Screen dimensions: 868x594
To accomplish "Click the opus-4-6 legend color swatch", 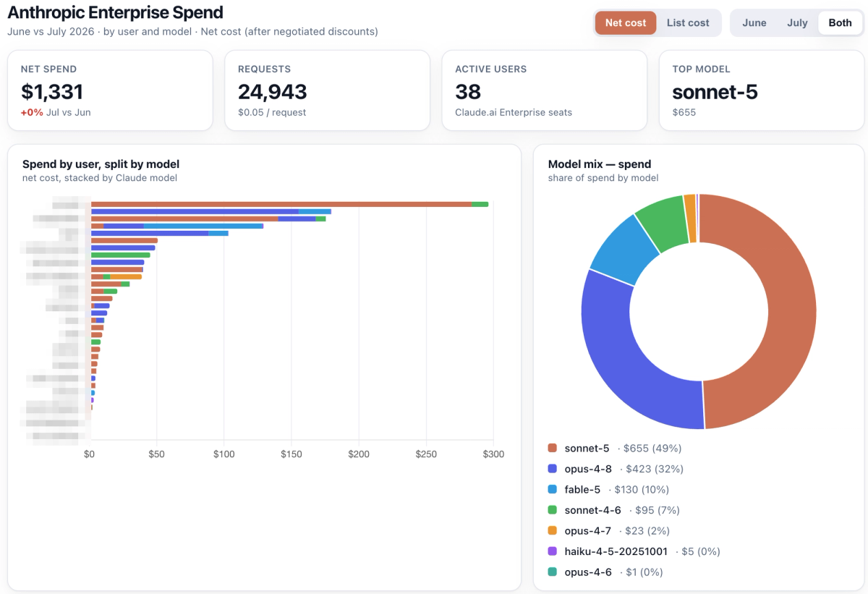I will click(x=553, y=572).
